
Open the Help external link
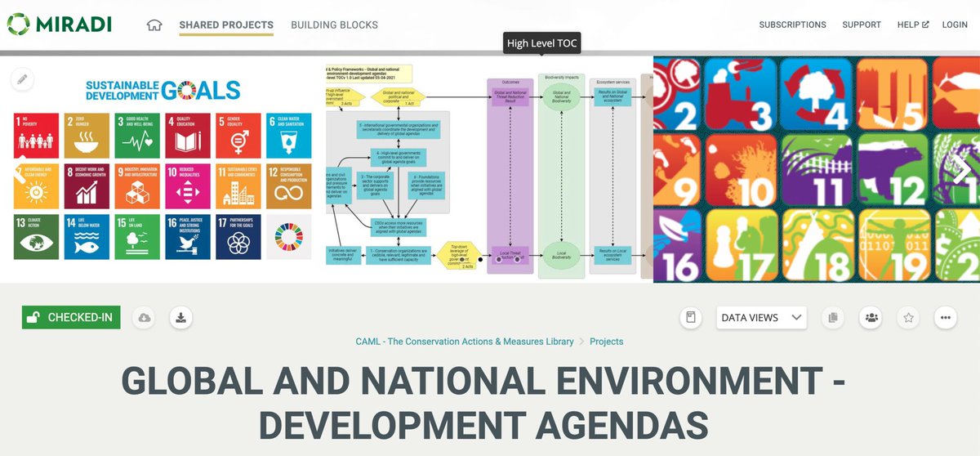click(913, 25)
